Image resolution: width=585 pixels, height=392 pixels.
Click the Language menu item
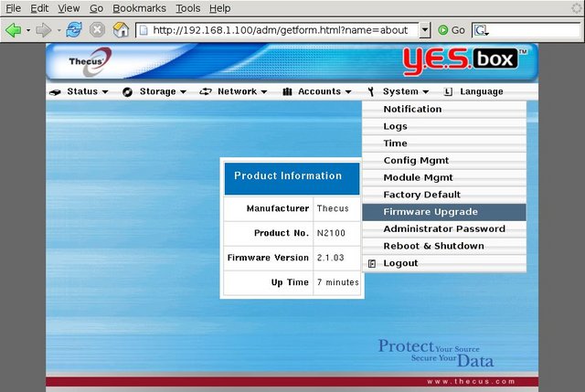point(482,91)
